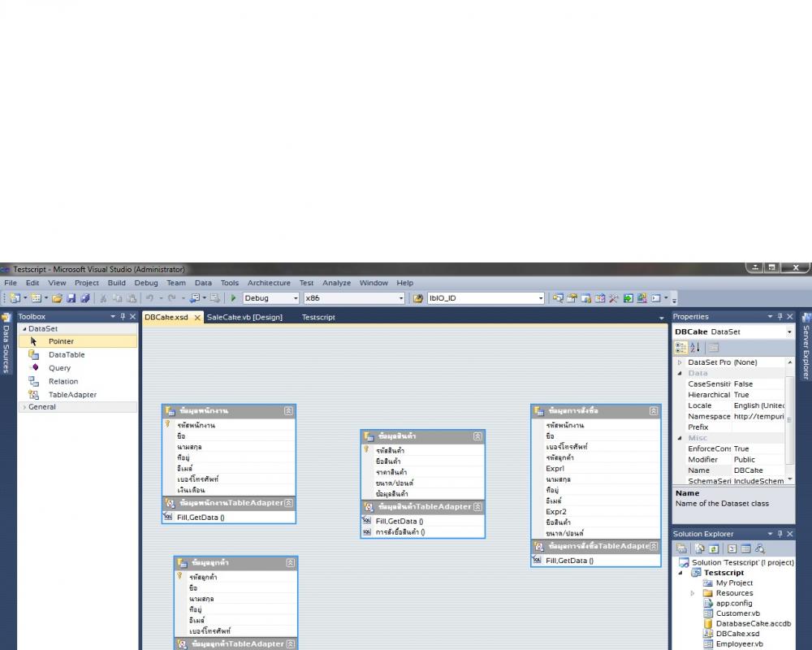Open the Data Sources side tab
Viewport: 812px width, 650px height.
[x=6, y=343]
